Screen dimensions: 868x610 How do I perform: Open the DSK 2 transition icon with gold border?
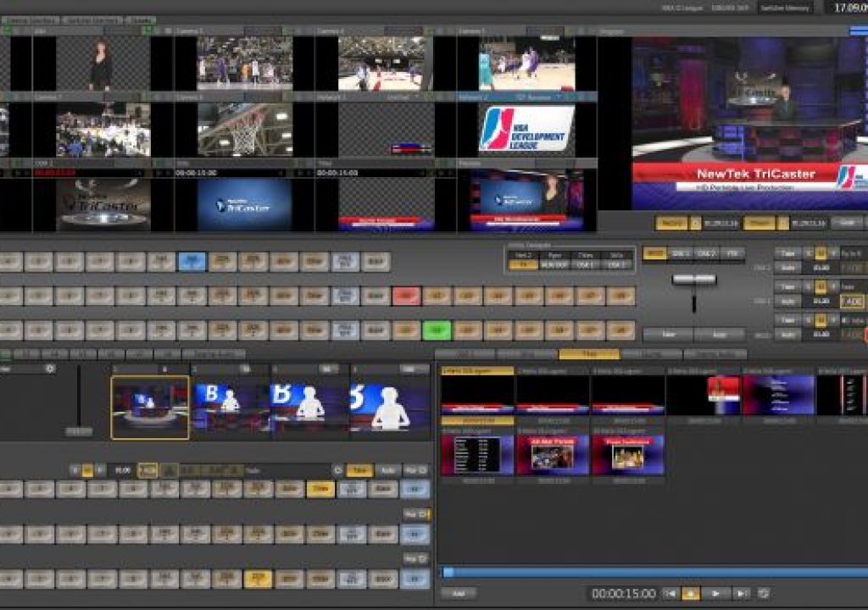coord(852,302)
